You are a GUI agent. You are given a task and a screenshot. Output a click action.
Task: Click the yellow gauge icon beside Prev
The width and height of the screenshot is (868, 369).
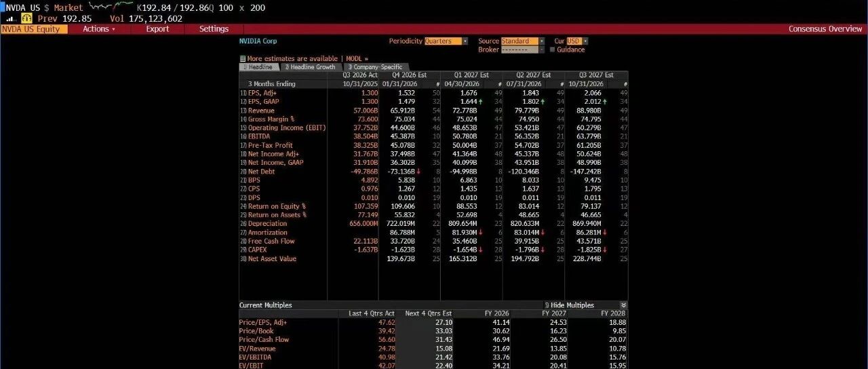pyautogui.click(x=26, y=18)
